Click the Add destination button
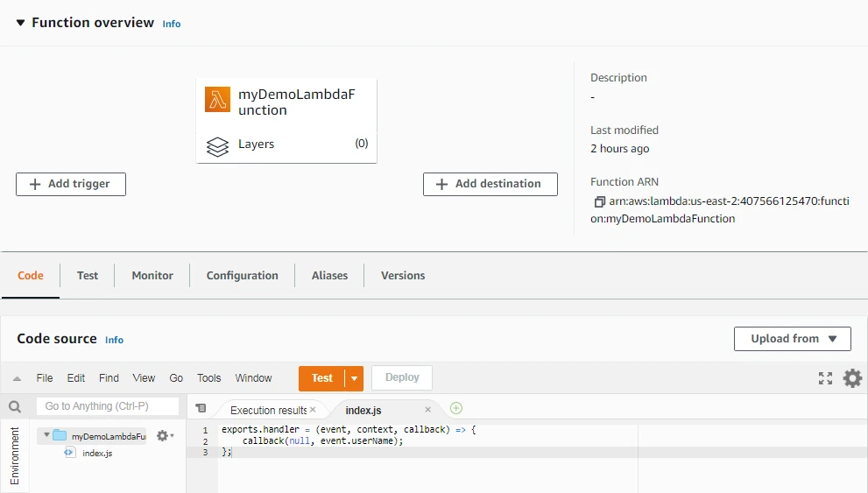Image resolution: width=868 pixels, height=493 pixels. pyautogui.click(x=490, y=184)
